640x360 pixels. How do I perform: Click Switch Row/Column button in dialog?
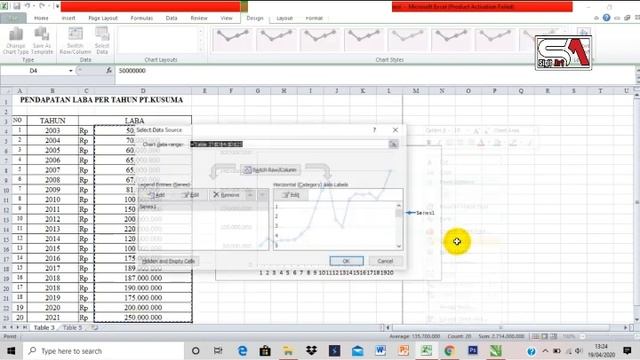click(x=271, y=170)
